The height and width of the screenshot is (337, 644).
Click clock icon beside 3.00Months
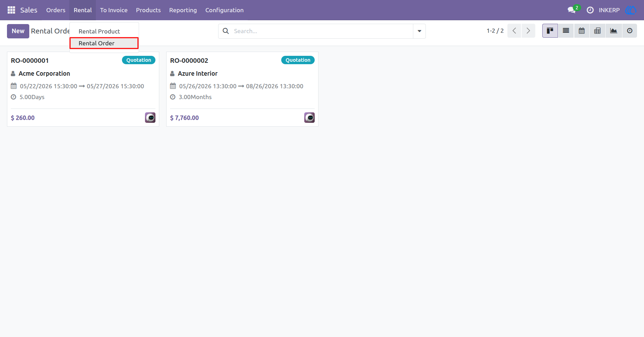173,97
